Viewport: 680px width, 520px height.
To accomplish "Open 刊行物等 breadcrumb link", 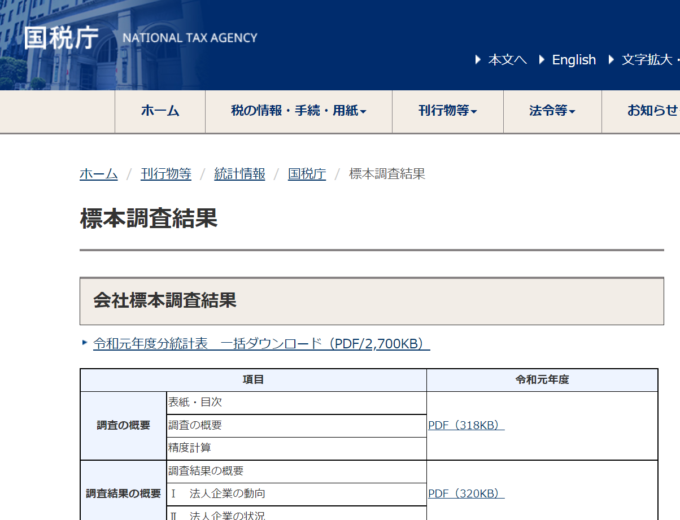I will click(166, 174).
